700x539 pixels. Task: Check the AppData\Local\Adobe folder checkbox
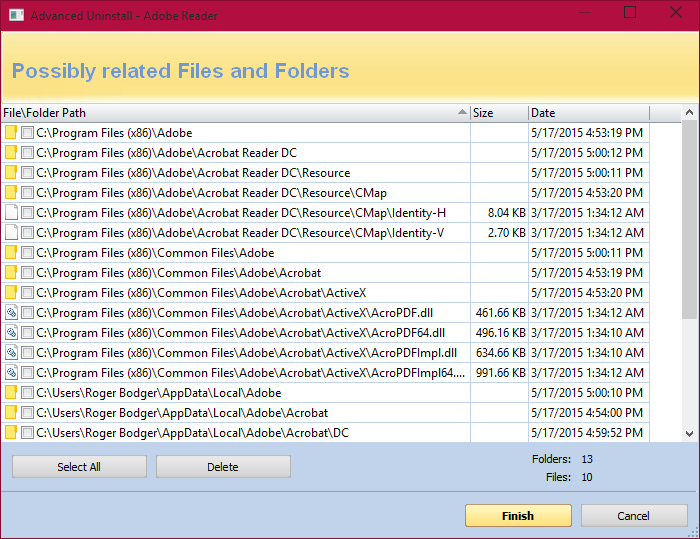click(x=27, y=393)
